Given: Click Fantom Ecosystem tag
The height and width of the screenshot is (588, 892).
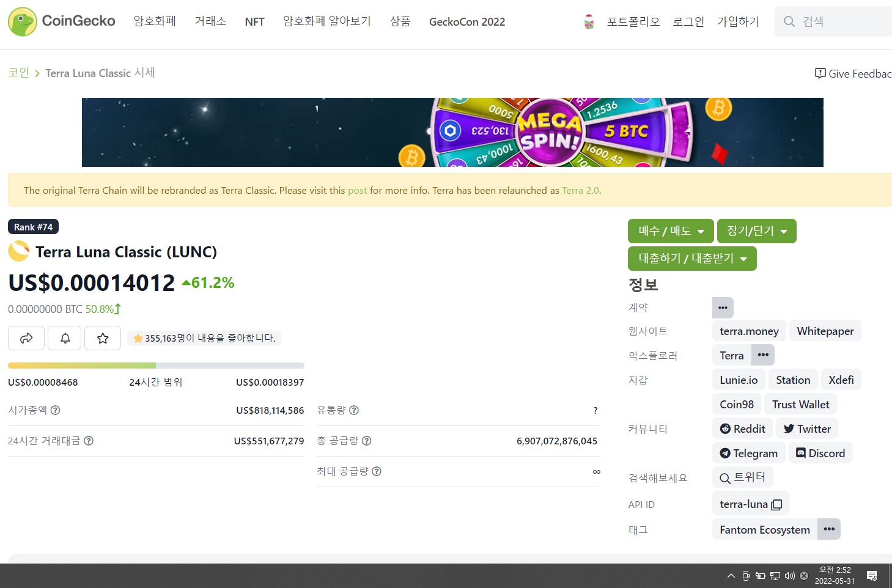Looking at the screenshot, I should 765,529.
